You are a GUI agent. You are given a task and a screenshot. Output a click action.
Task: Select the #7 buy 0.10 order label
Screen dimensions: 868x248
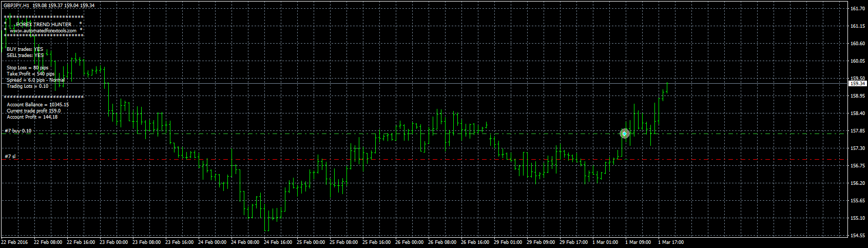coord(18,131)
